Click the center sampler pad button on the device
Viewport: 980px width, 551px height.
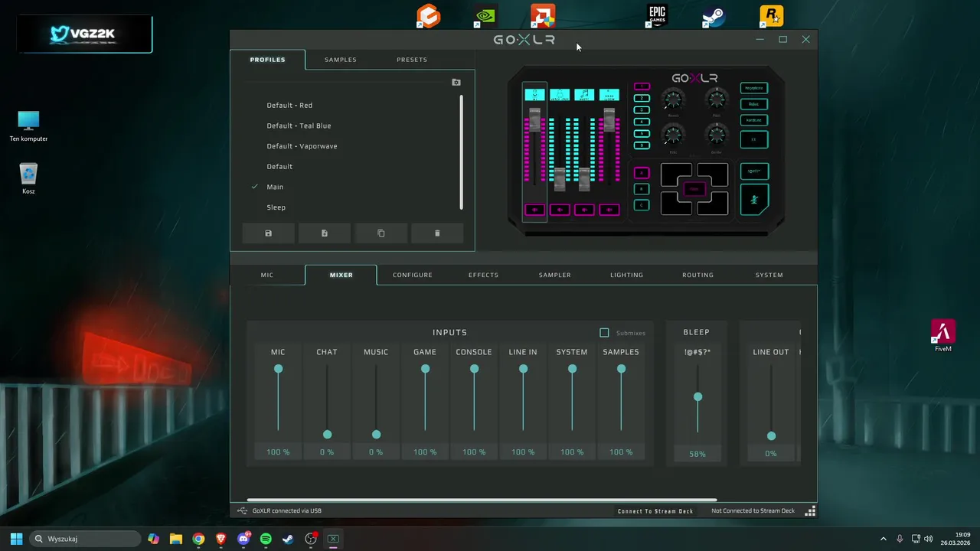tap(694, 189)
